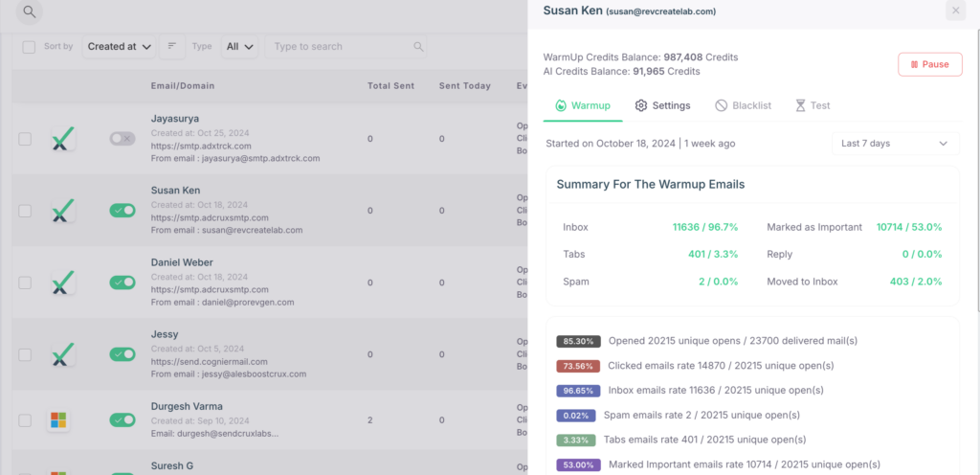Expand the Last 7 days range dropdown
Viewport: 980px width, 475px height.
coord(895,144)
